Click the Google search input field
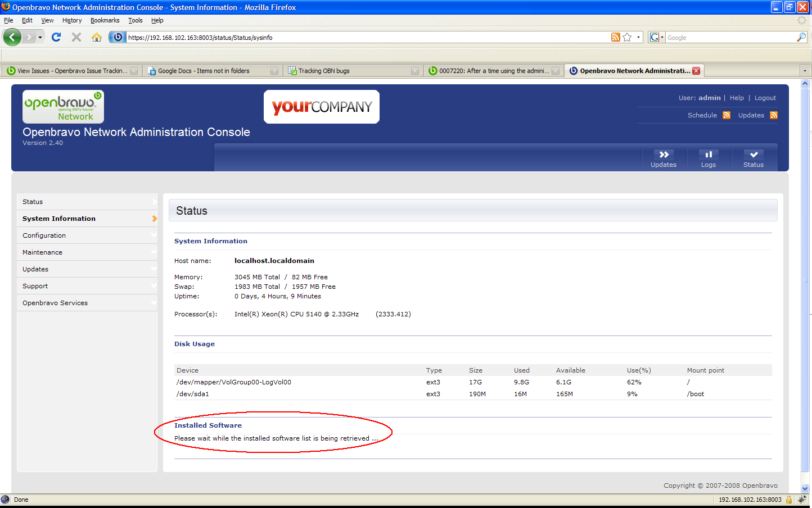Screen dimensions: 812x508 point(730,38)
